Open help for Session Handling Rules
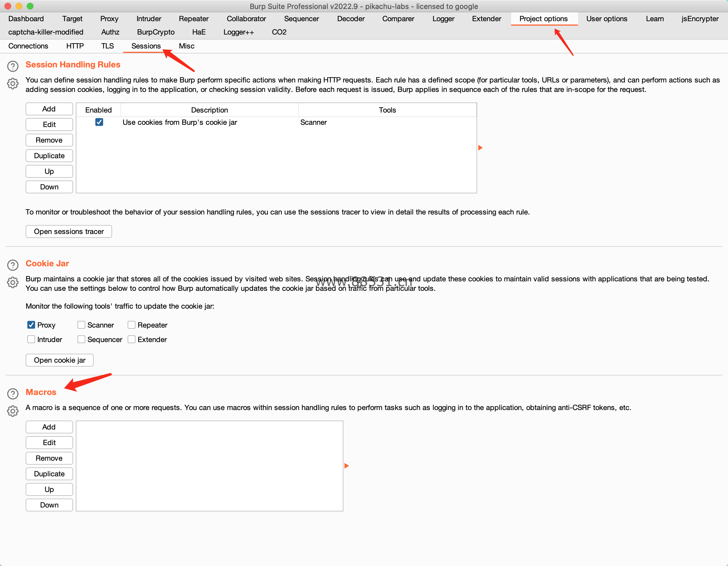This screenshot has height=566, width=728. [13, 66]
